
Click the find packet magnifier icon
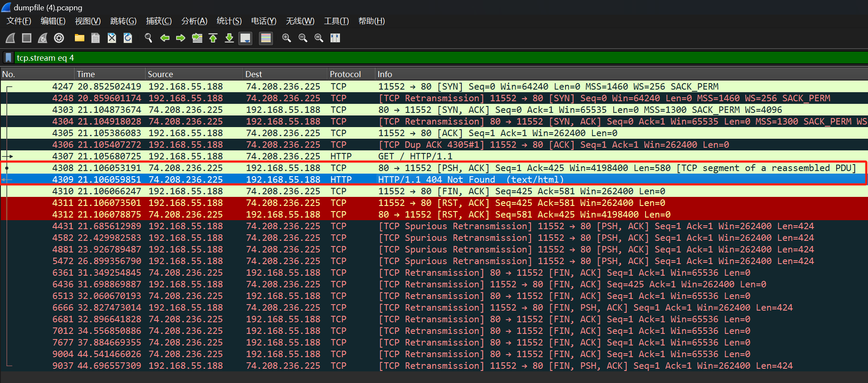tap(148, 38)
